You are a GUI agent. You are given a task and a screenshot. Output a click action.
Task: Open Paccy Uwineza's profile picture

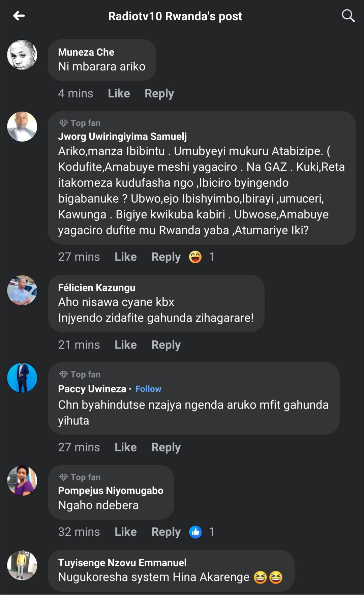pyautogui.click(x=22, y=378)
